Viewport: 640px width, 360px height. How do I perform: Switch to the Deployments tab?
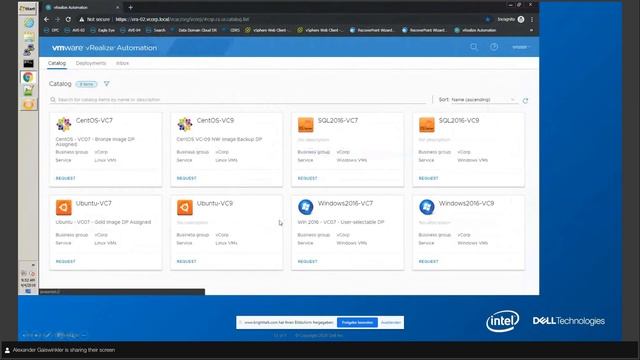tap(91, 63)
